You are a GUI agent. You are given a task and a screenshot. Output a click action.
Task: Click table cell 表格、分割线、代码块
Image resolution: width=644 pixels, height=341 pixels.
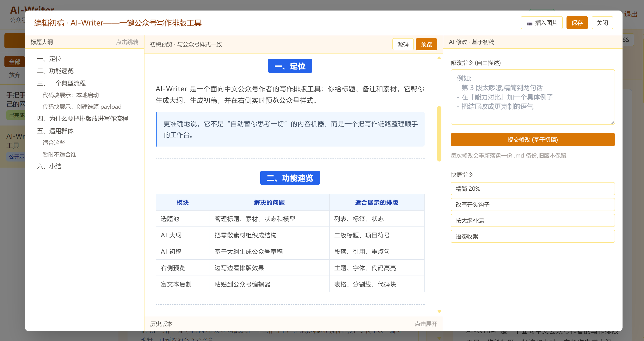(377, 284)
